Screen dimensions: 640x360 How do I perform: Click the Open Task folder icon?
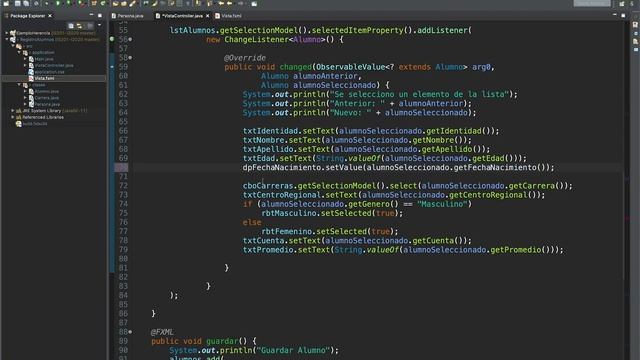coord(124,4)
